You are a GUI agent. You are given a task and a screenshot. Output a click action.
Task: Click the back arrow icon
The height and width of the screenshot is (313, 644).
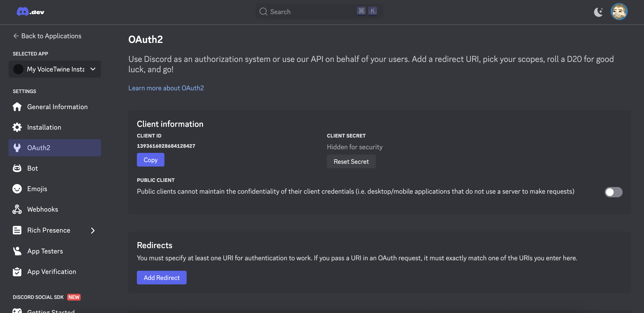tap(16, 36)
